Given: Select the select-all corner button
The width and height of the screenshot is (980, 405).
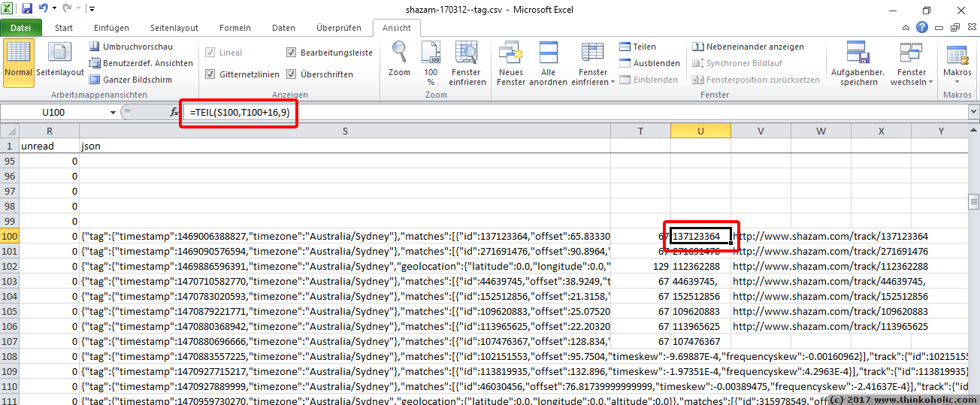Looking at the screenshot, I should pos(9,131).
